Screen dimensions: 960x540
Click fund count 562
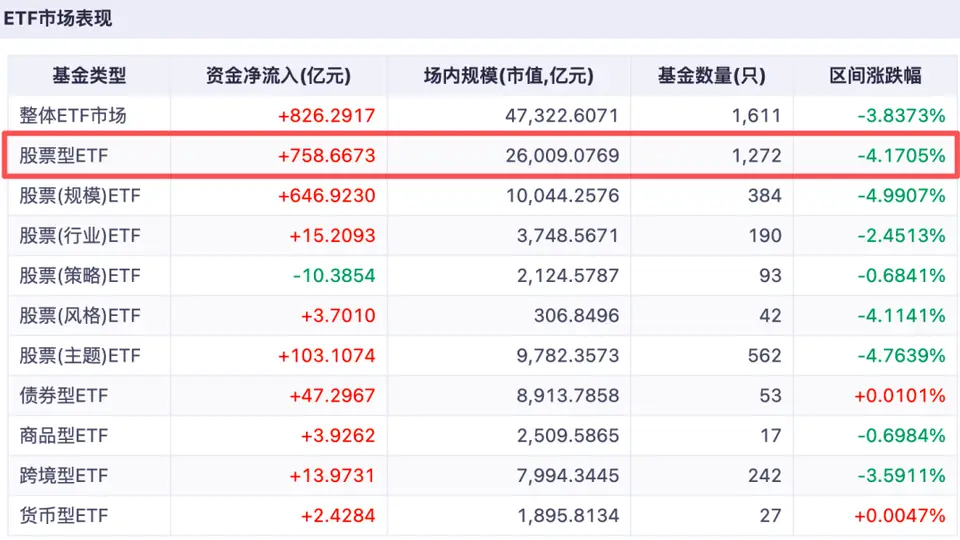pos(765,355)
